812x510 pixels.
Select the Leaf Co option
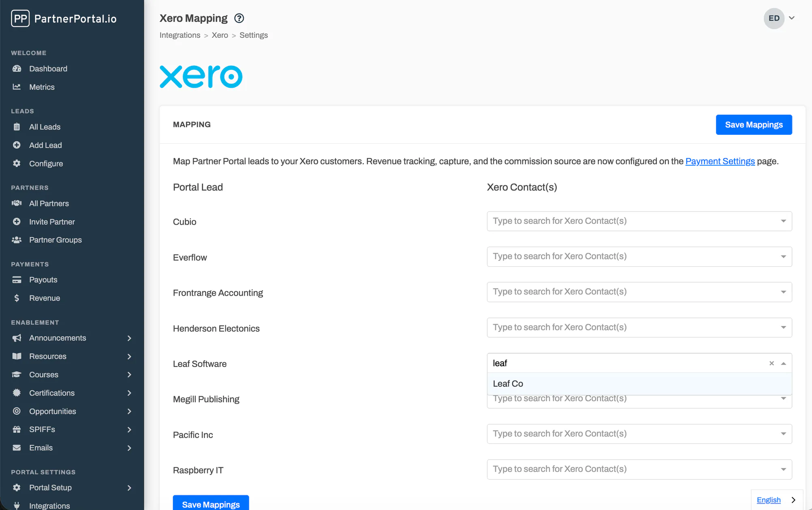click(x=639, y=384)
